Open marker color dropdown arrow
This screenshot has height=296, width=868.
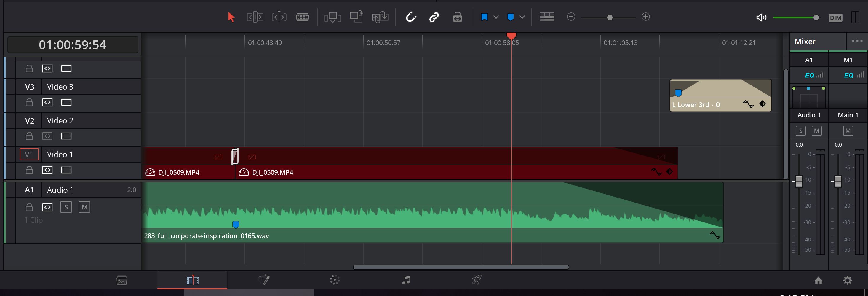point(522,17)
